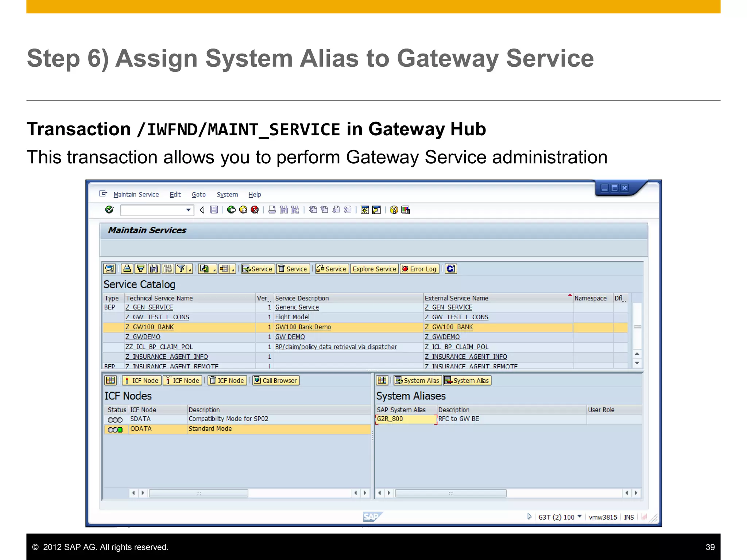Image resolution: width=747 pixels, height=560 pixels.
Task: Click the Service Catalog Find binoculars icon
Action: tap(154, 269)
